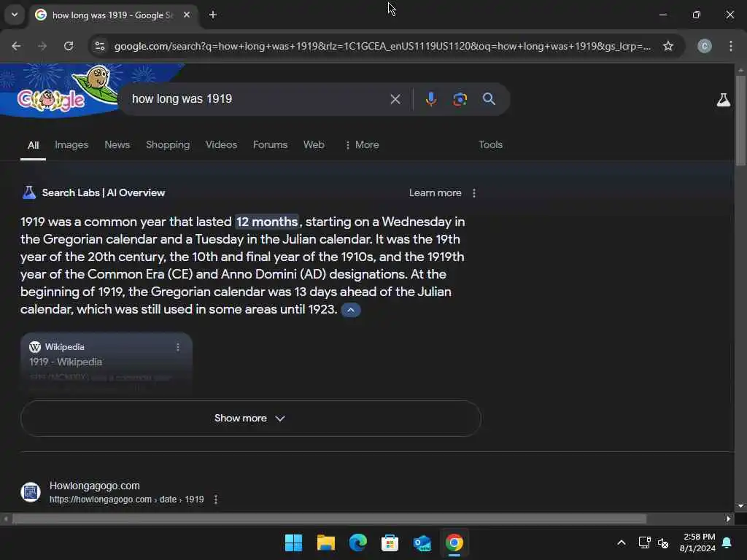Start voice search with microphone icon
The image size is (747, 560).
click(x=430, y=99)
